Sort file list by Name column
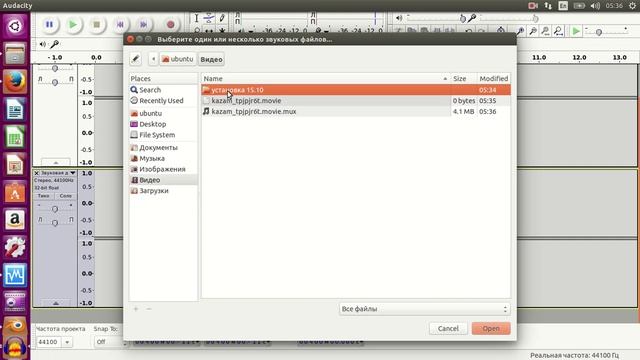Image resolution: width=640 pixels, height=360 pixels. (326, 78)
